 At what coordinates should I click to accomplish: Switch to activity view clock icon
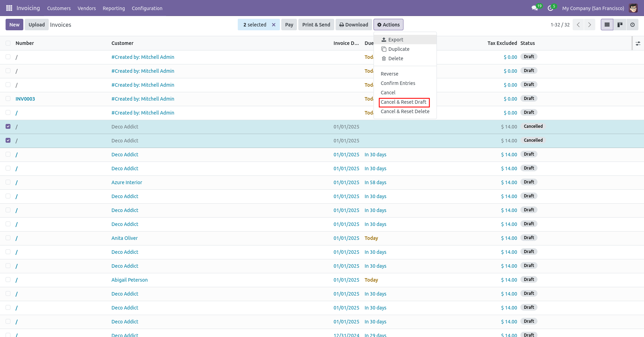tap(633, 25)
